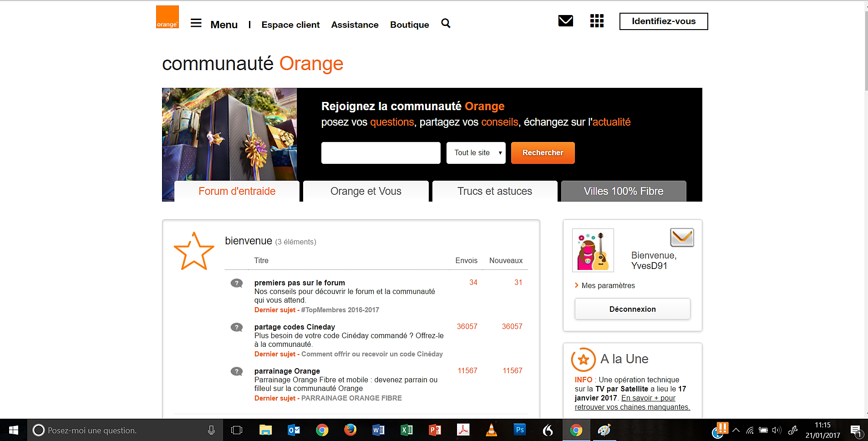Click question icon beside parrainage Orange
868x441 pixels.
237,371
